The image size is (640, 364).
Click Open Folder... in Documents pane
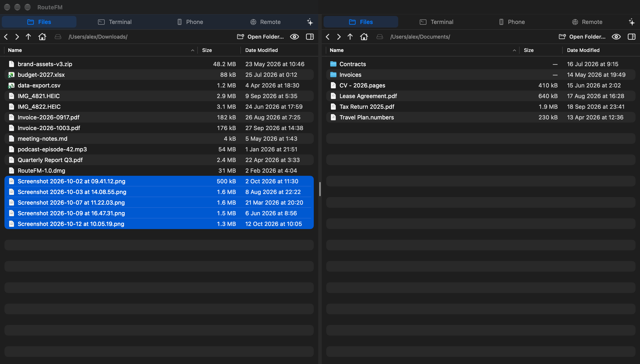tap(582, 37)
